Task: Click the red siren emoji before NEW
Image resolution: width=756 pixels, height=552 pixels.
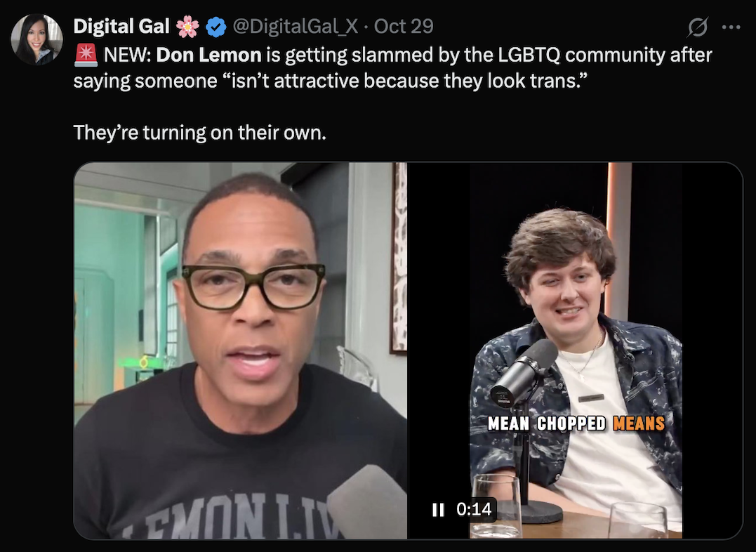Action: (86, 55)
